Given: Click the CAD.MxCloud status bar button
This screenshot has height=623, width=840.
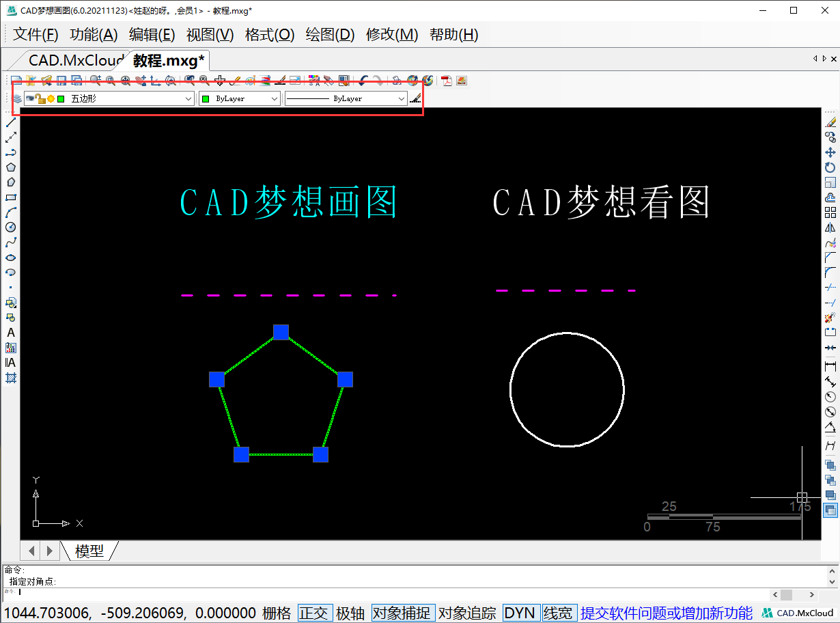Looking at the screenshot, I should tap(798, 613).
